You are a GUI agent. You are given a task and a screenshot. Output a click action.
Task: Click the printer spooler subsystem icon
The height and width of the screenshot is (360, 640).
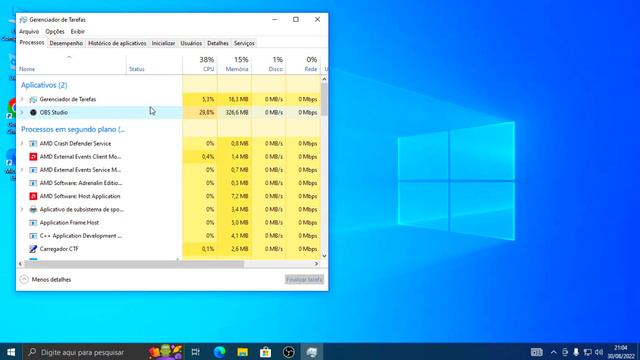[x=33, y=209]
